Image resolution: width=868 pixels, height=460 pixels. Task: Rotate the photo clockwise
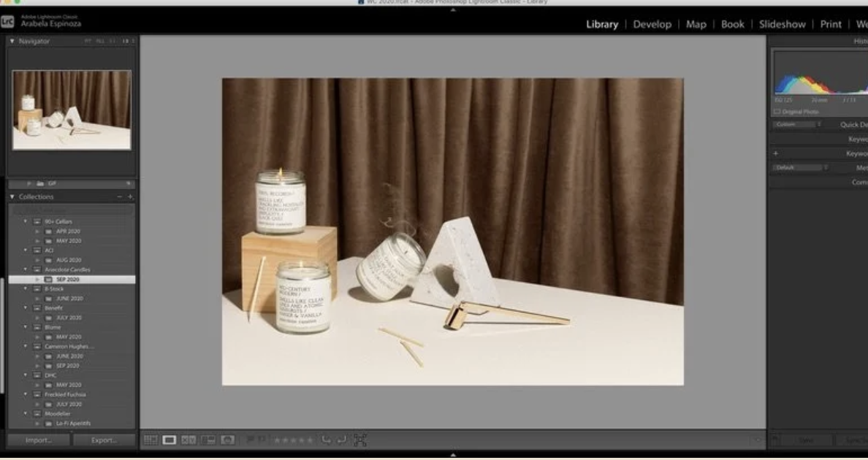click(x=341, y=440)
